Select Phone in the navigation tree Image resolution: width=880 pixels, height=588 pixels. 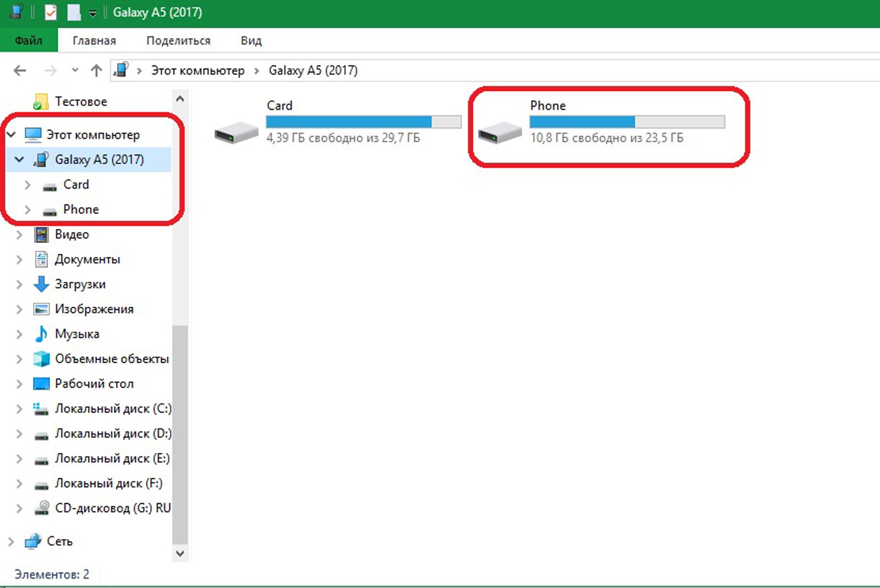click(81, 209)
